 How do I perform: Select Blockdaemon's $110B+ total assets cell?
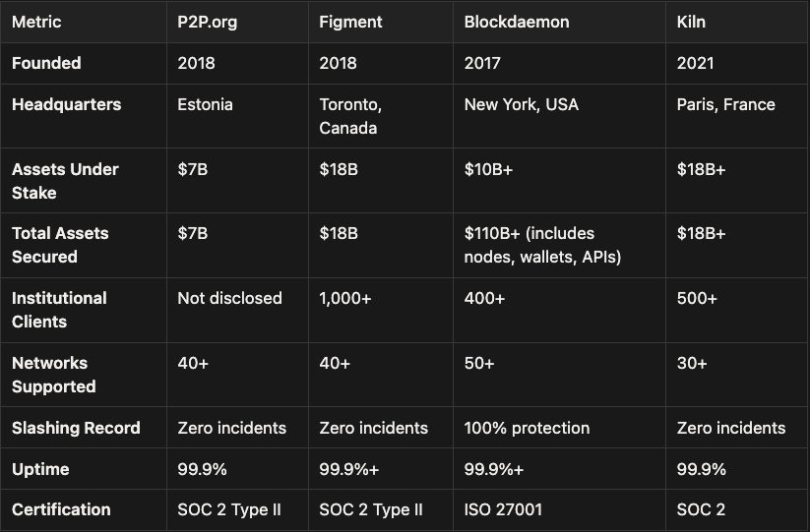[x=543, y=245]
